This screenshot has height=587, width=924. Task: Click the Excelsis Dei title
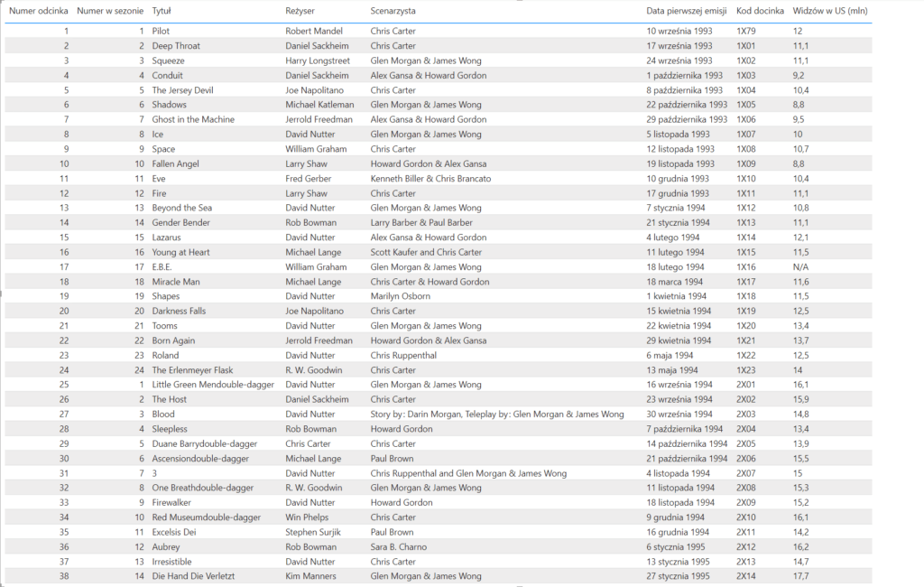174,532
